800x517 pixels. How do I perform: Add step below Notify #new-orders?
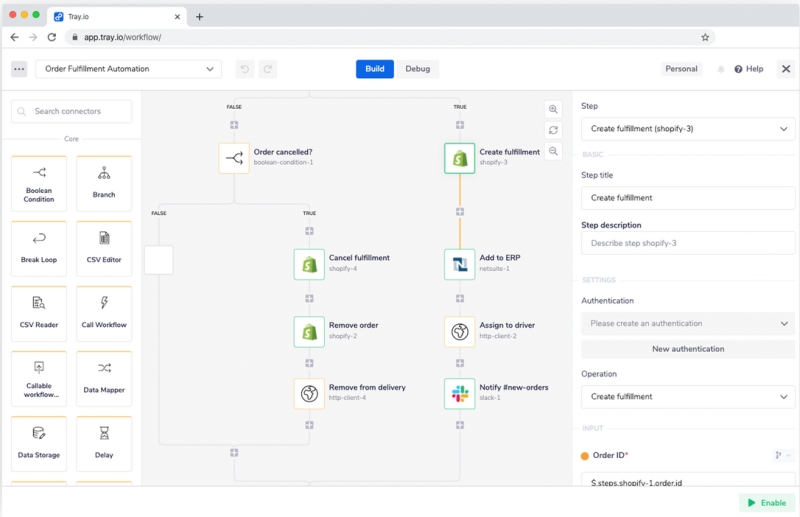tap(460, 425)
